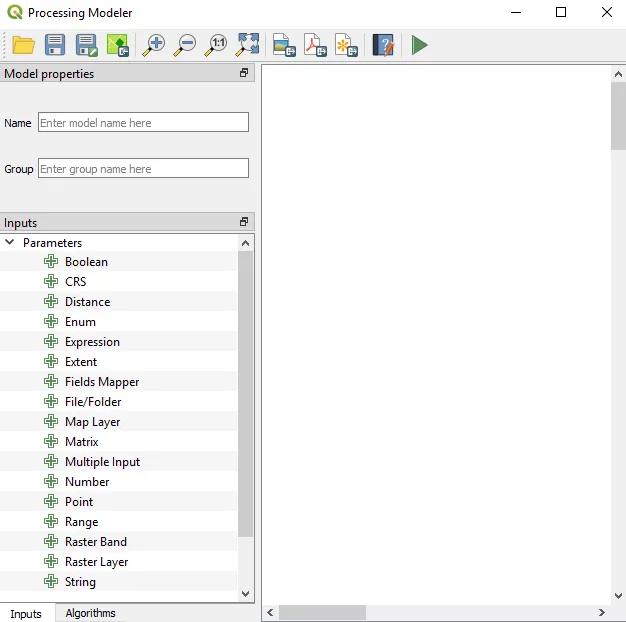Click the Zoom Out magnifier icon
Image resolution: width=626 pixels, height=622 pixels.
coord(185,45)
